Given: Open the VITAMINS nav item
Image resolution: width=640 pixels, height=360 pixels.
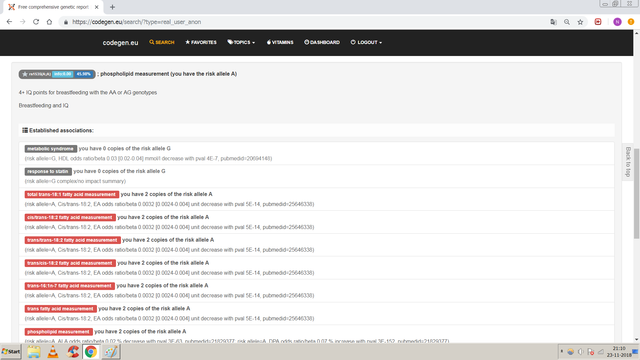Looking at the screenshot, I should click(280, 42).
